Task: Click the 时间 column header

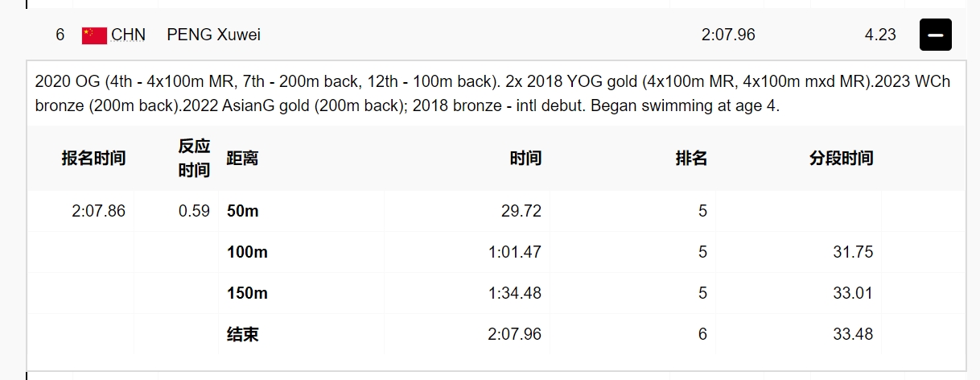Action: [x=525, y=158]
